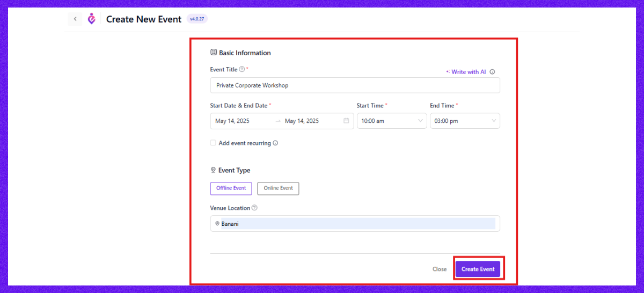Click the Venue Location field with Banani
The image size is (644, 293).
pyautogui.click(x=357, y=224)
